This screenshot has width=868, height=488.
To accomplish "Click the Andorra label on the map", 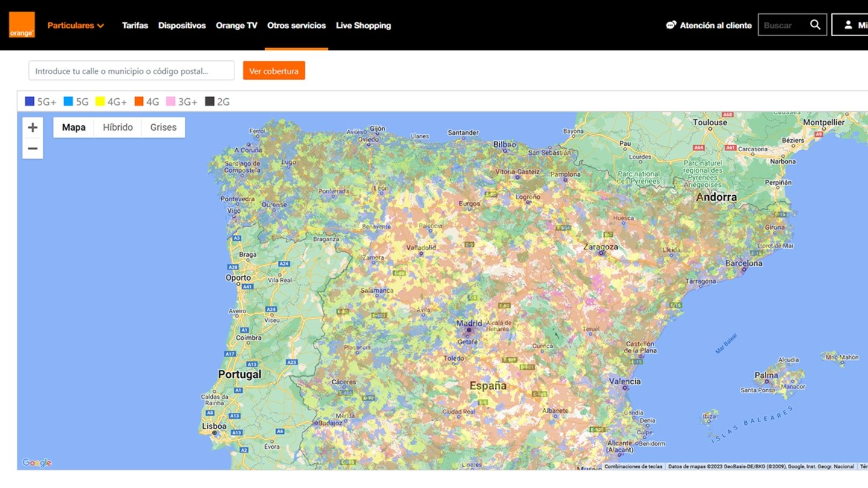I will click(716, 197).
